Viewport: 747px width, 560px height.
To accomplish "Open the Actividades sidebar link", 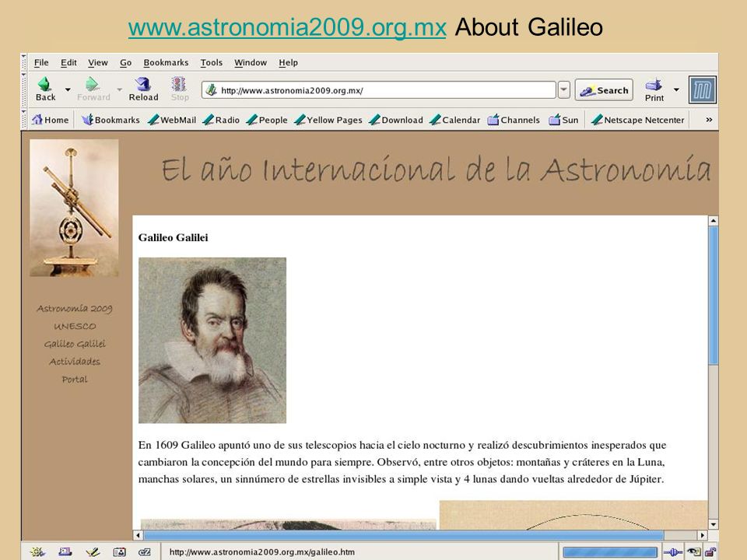I will 75,362.
